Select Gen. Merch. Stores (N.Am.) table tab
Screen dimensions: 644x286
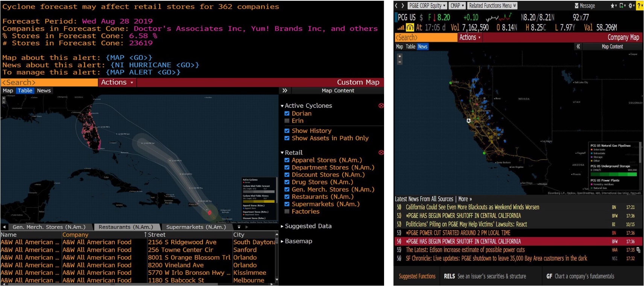pos(49,227)
